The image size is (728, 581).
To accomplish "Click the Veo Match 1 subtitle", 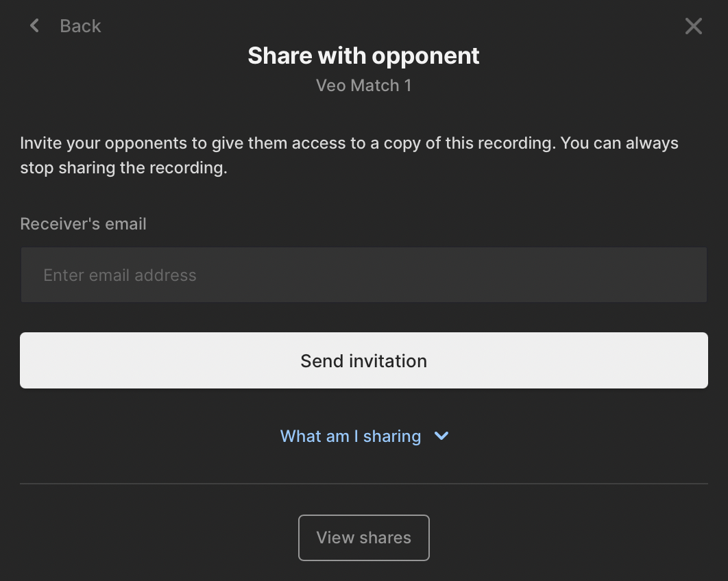I will pyautogui.click(x=363, y=86).
